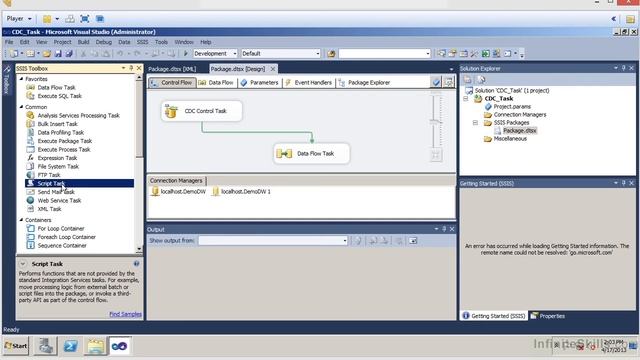Click the Start button
The image size is (640, 360).
[16, 346]
